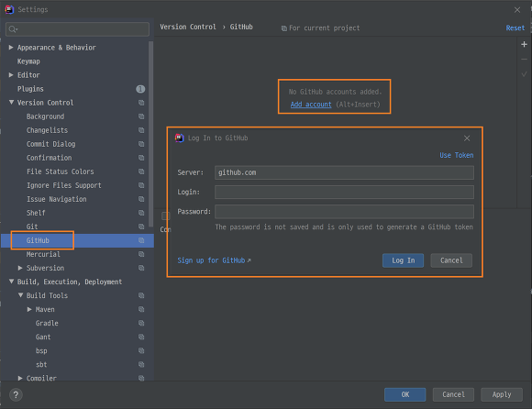
Task: Open the Gradle settings page
Action: pyautogui.click(x=47, y=323)
